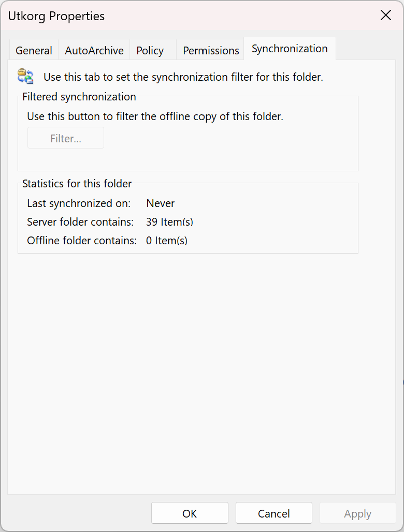Close the Utkorg Properties dialog
Screen dimensions: 404x532
click(x=386, y=16)
